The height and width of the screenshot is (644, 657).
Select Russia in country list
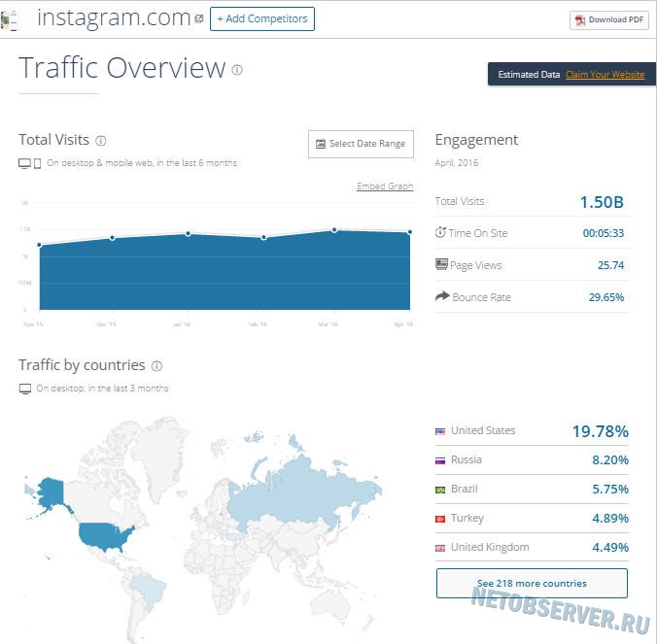pos(467,459)
